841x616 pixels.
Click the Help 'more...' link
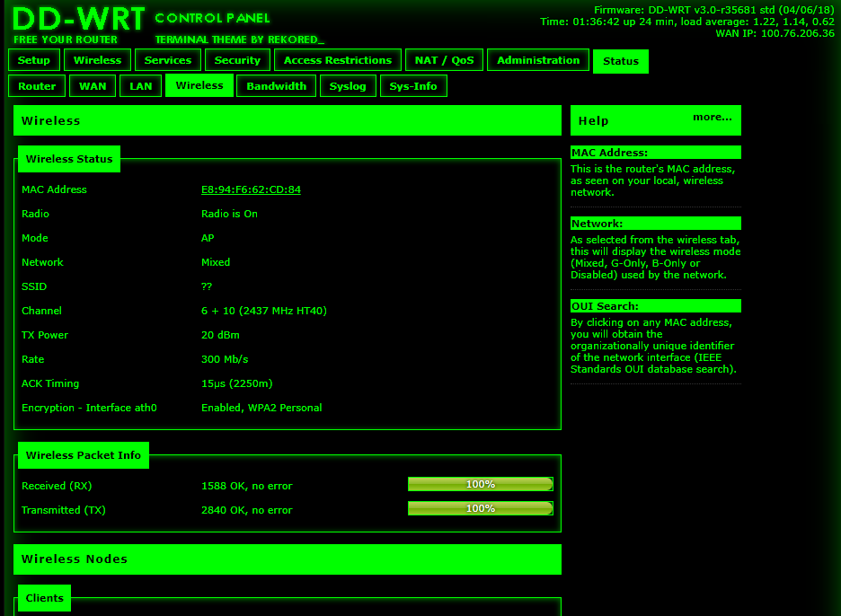(712, 117)
